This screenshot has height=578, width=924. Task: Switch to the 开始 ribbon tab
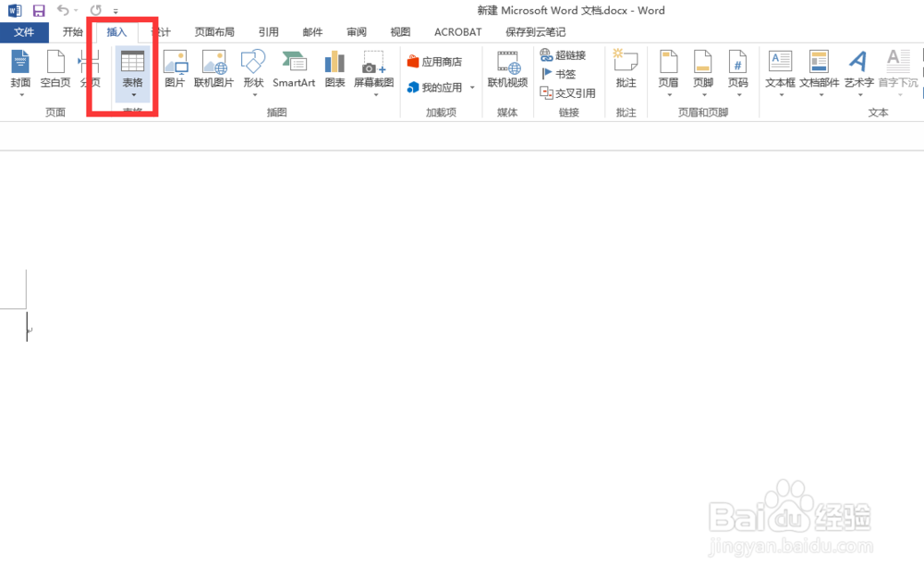point(74,31)
